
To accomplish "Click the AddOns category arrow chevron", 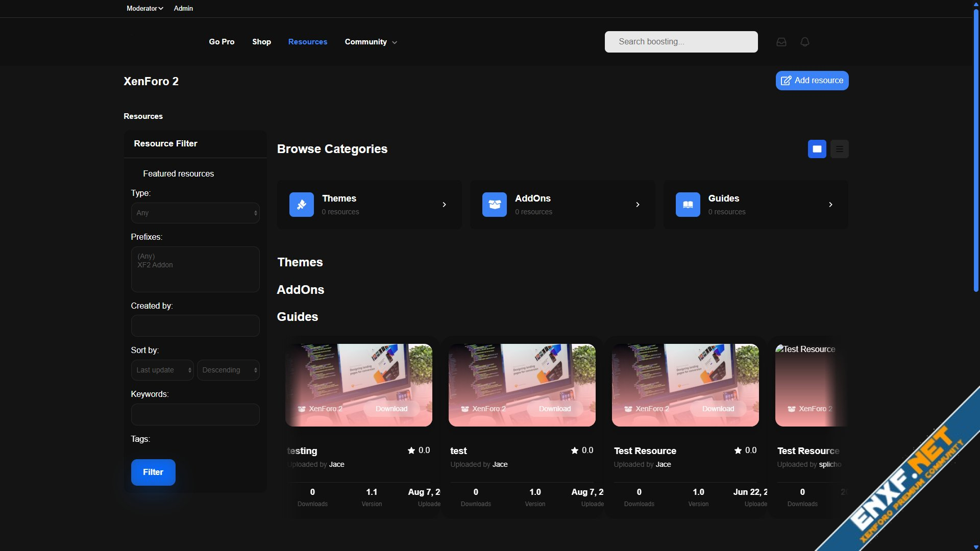I will coord(638,205).
